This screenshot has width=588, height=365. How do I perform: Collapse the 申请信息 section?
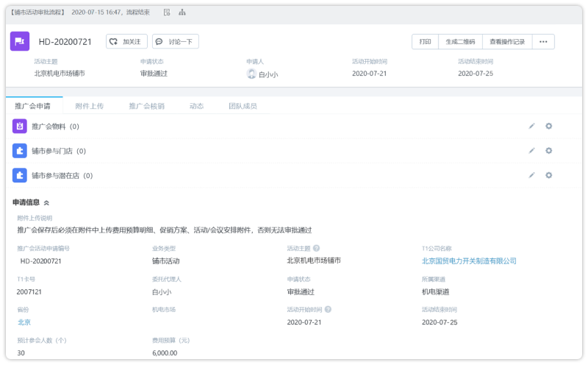point(46,202)
